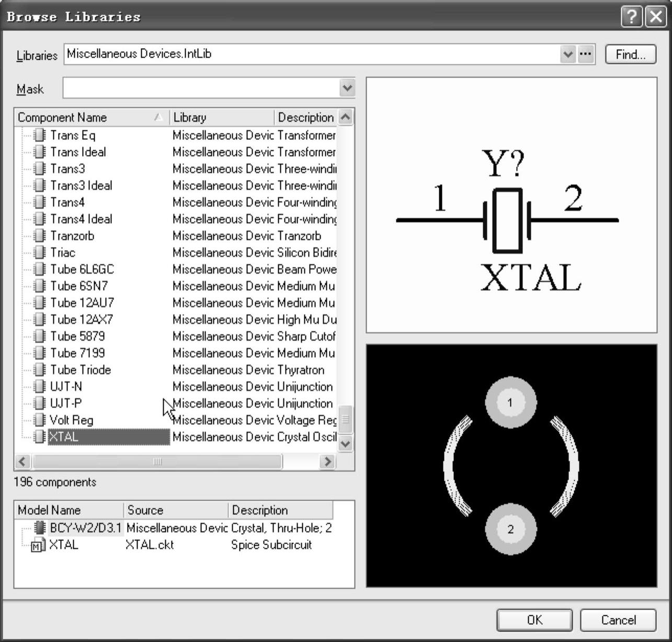Click the Tranzorb component icon
672x642 pixels.
pos(39,236)
